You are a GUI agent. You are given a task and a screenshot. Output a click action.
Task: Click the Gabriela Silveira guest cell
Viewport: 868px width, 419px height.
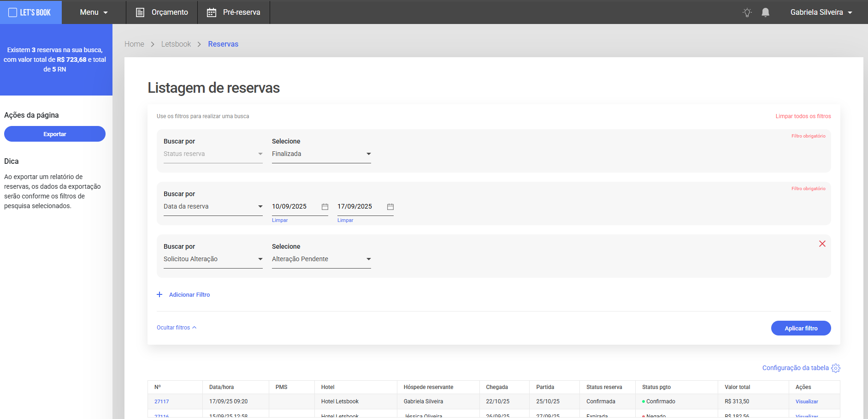(438, 401)
